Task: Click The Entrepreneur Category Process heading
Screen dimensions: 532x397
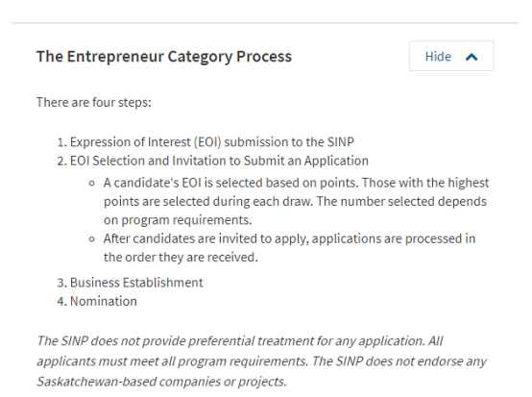Action: tap(164, 57)
